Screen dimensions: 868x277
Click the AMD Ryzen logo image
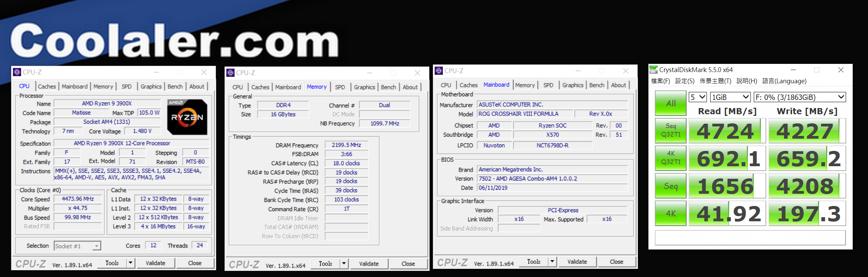coord(187,117)
